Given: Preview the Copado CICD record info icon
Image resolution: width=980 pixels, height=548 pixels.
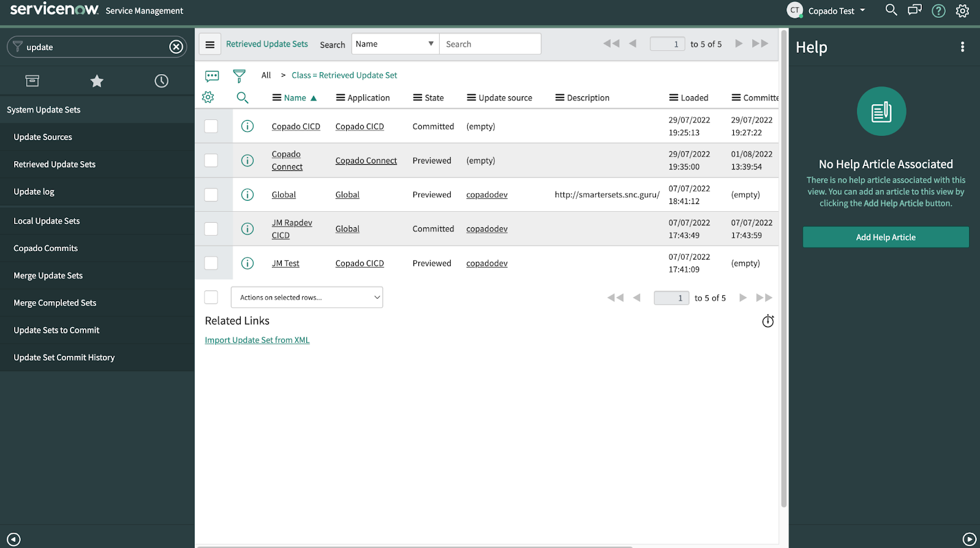Looking at the screenshot, I should pyautogui.click(x=247, y=126).
